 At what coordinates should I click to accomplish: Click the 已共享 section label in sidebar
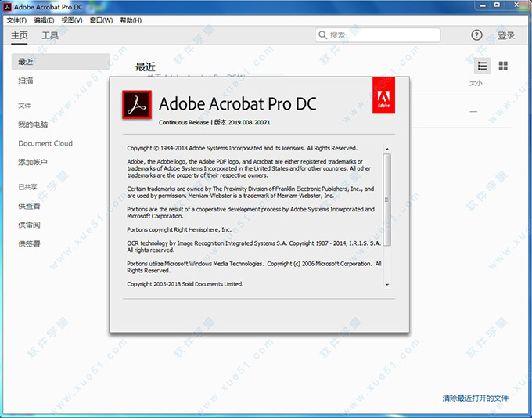27,187
